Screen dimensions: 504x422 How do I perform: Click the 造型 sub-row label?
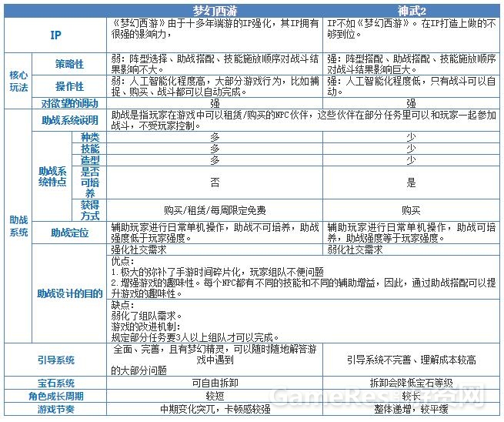pos(90,160)
